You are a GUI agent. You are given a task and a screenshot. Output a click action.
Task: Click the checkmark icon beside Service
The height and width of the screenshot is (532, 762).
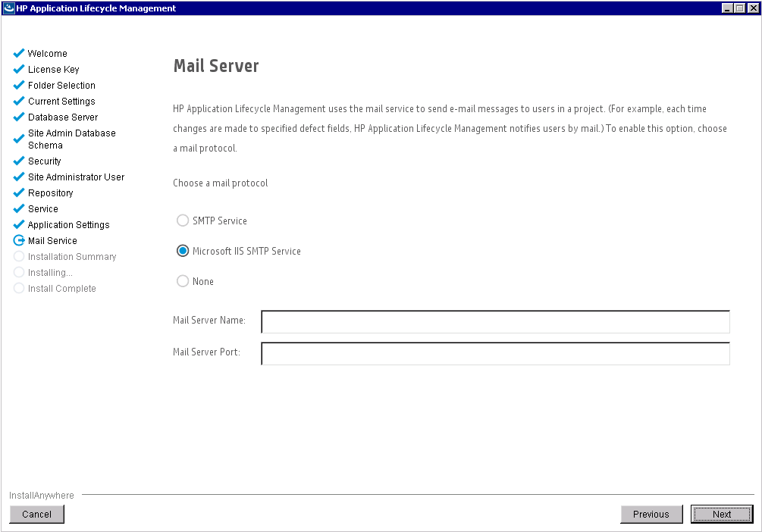click(18, 208)
